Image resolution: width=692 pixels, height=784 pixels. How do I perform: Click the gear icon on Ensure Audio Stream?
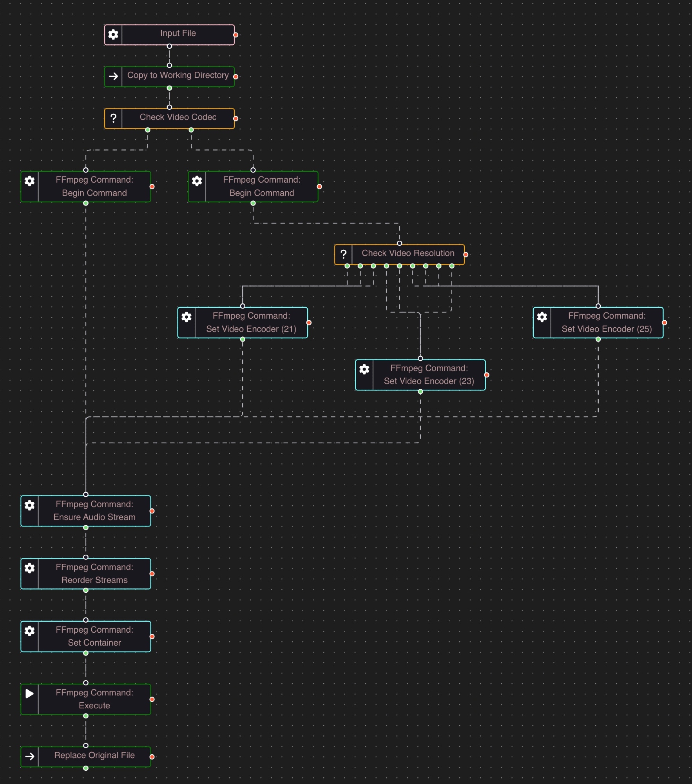click(x=29, y=505)
